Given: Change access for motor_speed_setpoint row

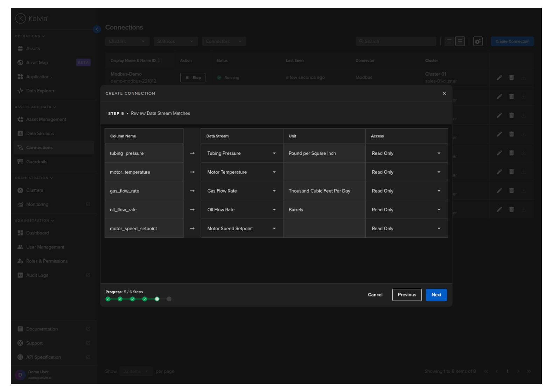Looking at the screenshot, I should [406, 229].
